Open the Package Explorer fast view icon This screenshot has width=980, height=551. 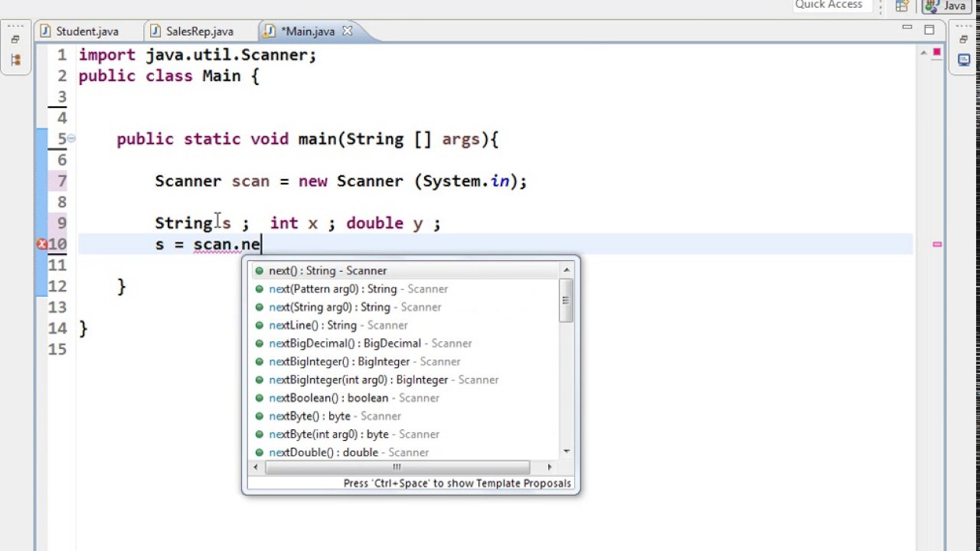[15, 59]
